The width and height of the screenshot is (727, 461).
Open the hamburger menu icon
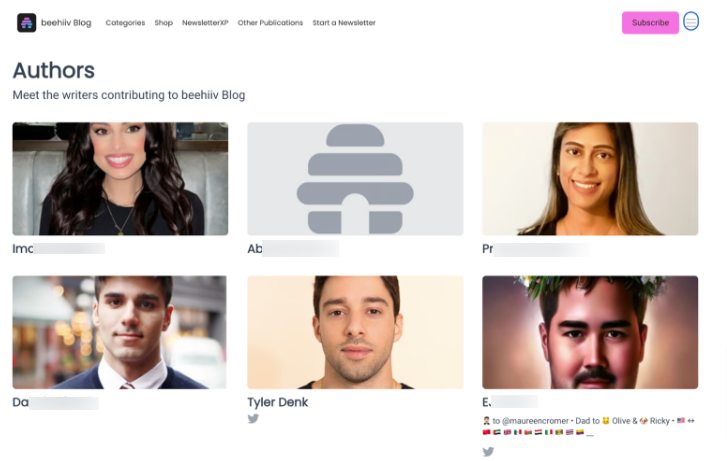click(691, 22)
